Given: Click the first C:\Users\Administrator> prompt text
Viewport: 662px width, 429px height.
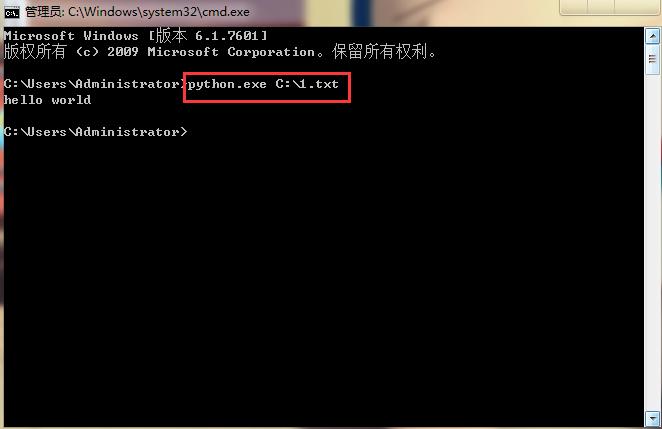Looking at the screenshot, I should pos(94,84).
